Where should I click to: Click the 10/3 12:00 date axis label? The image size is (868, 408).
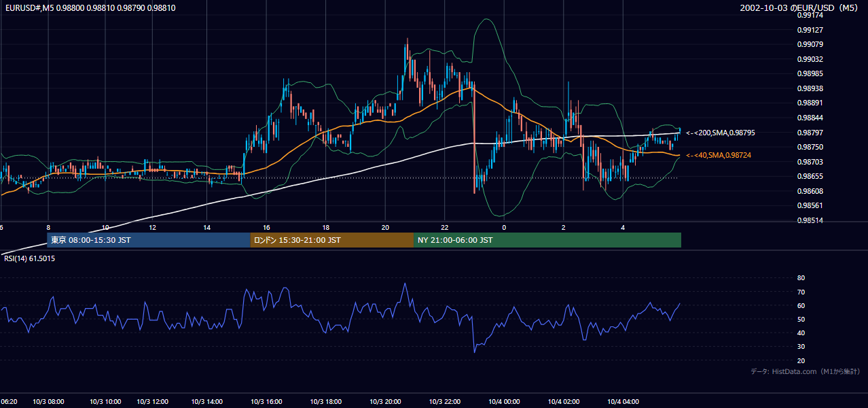(153, 402)
